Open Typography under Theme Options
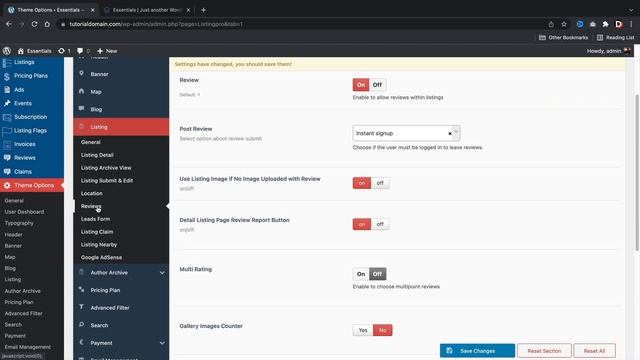The height and width of the screenshot is (360, 640). [19, 223]
